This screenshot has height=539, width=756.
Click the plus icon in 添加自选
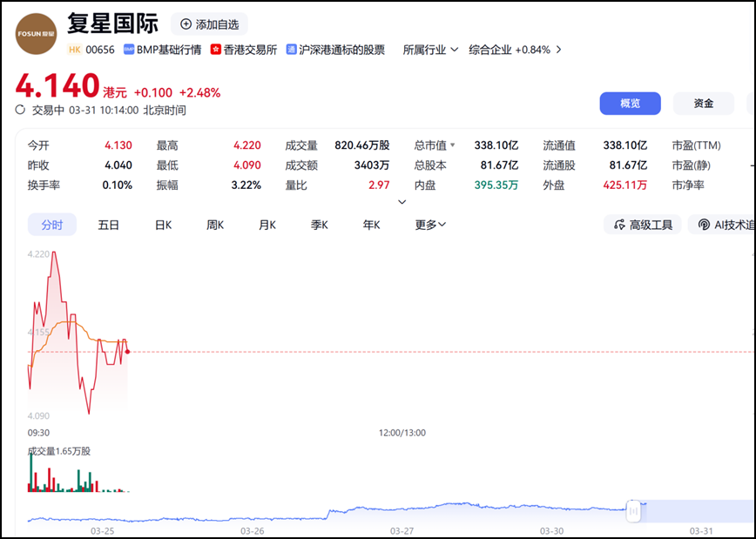pos(186,24)
